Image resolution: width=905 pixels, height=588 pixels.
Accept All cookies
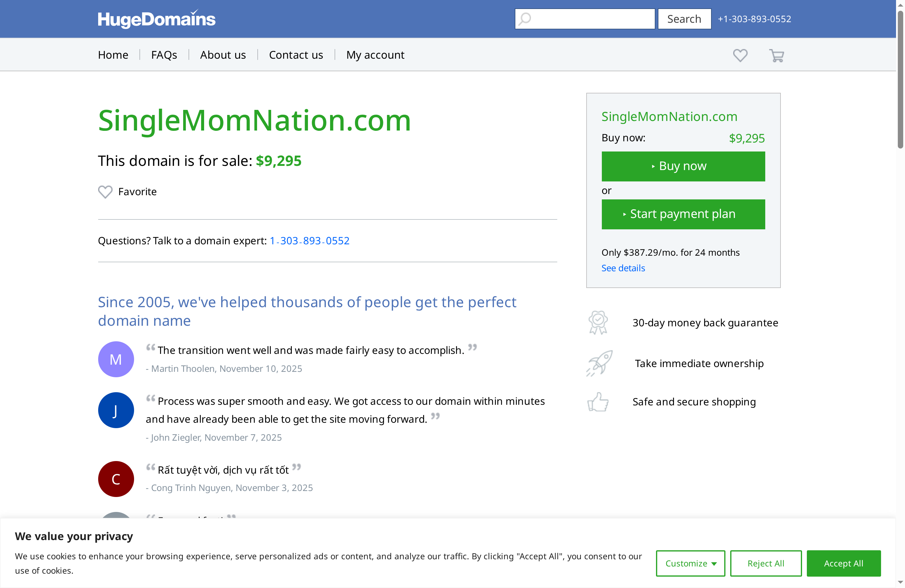pyautogui.click(x=843, y=563)
